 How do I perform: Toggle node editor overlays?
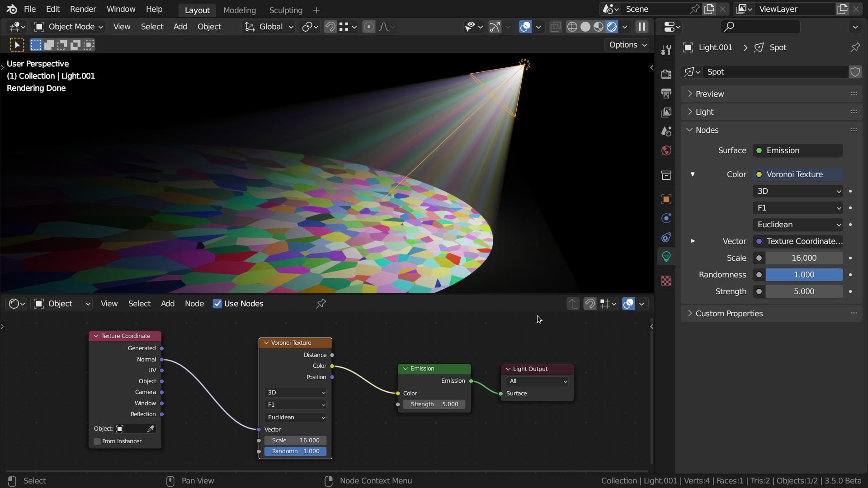pos(628,304)
